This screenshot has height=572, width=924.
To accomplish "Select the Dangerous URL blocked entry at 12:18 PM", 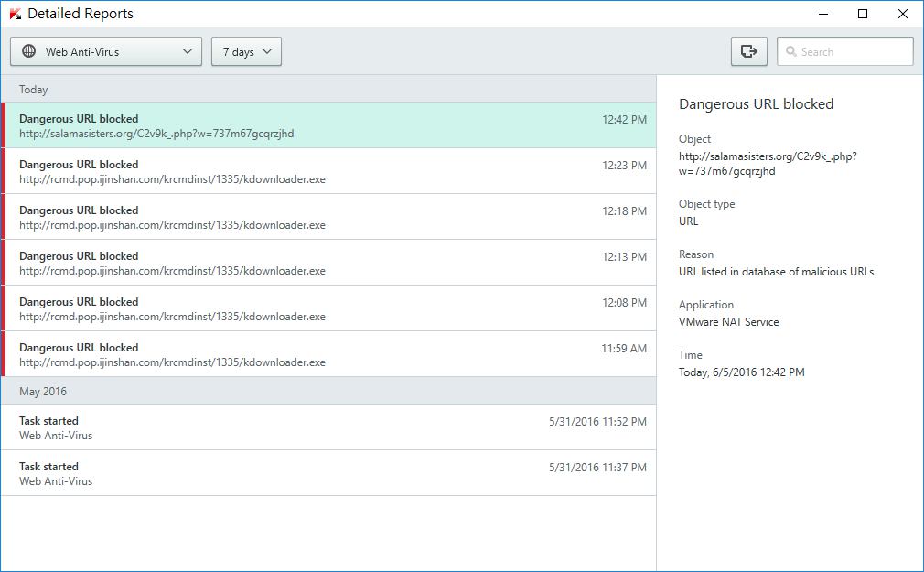I will tap(329, 217).
